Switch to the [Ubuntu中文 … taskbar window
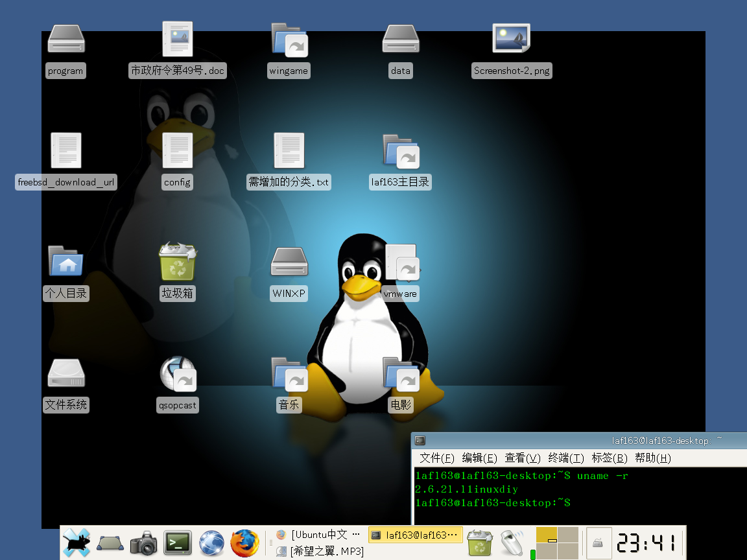 [x=318, y=534]
